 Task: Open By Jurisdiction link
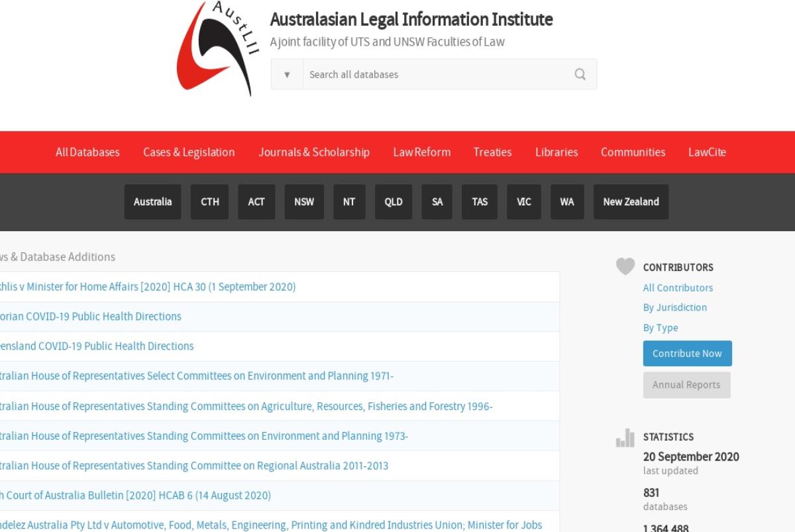click(674, 307)
